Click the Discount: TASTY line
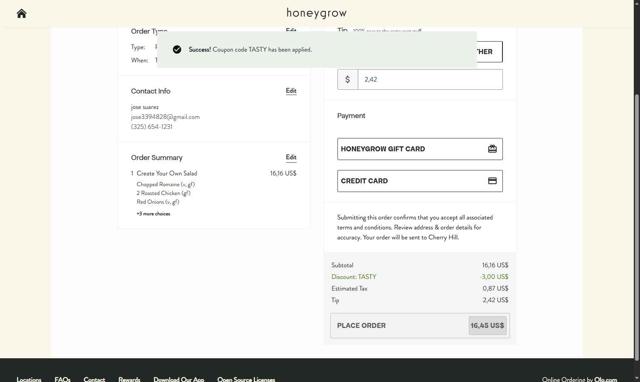Image resolution: width=640 pixels, height=382 pixels. click(x=354, y=277)
